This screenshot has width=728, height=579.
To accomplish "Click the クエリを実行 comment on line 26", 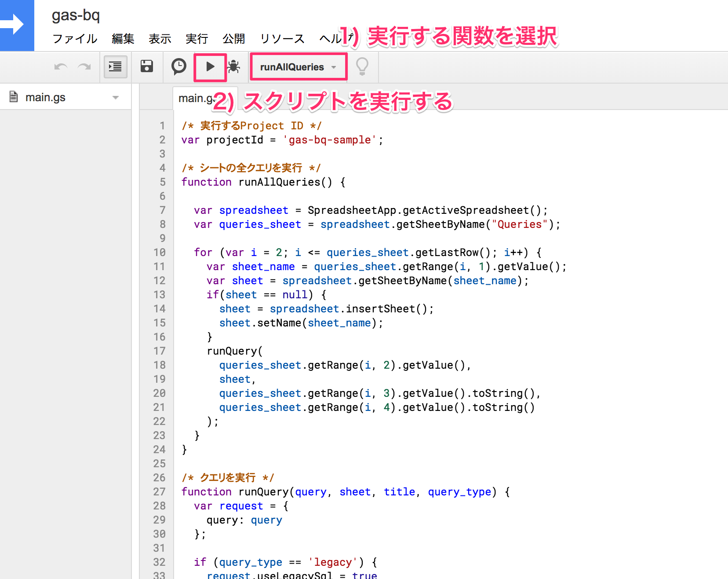I will [x=228, y=478].
